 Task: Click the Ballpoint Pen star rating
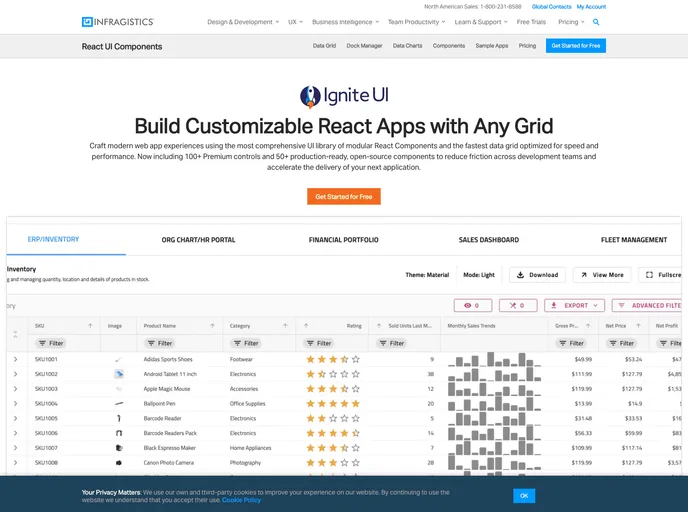333,404
